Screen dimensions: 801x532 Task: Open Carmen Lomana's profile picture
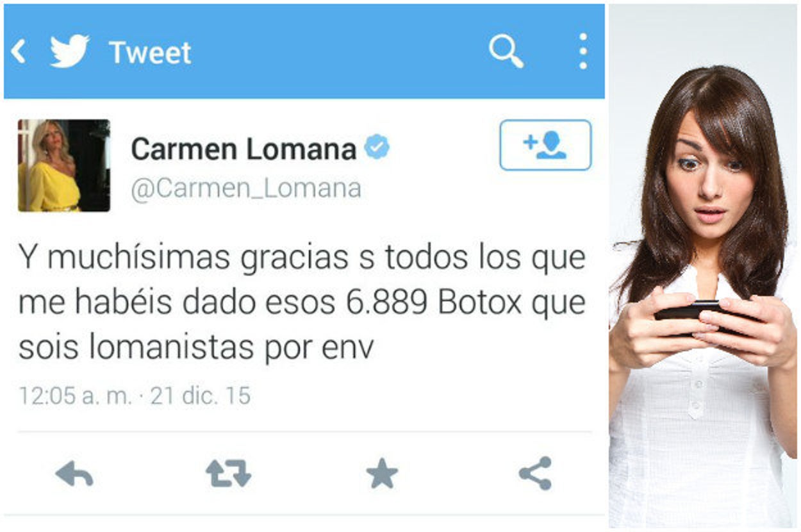(64, 165)
